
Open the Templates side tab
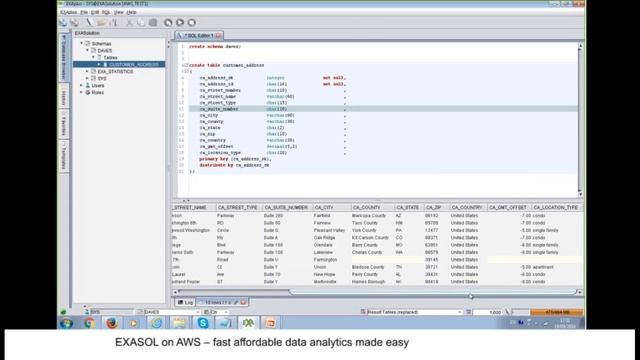[x=64, y=157]
